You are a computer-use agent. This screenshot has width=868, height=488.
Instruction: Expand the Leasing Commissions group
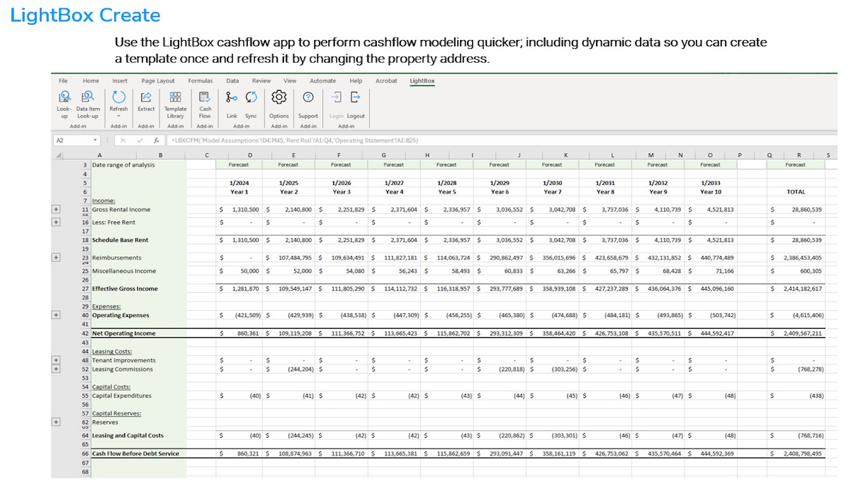click(56, 369)
